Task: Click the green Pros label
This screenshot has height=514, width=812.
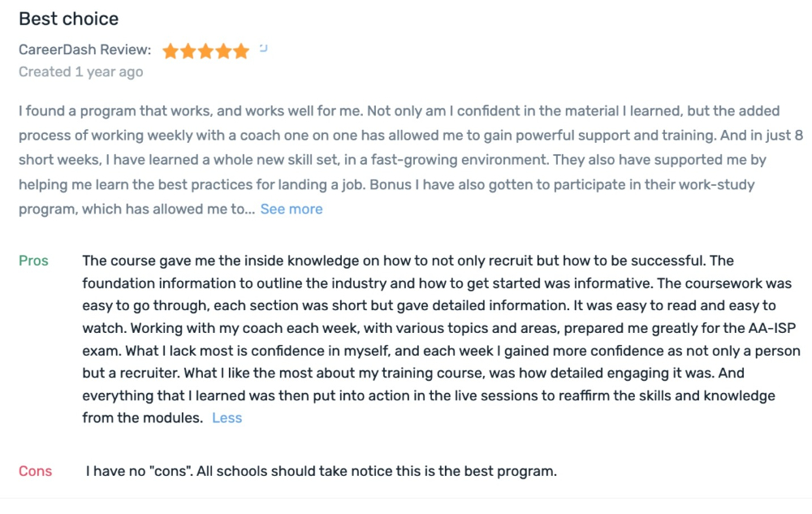Action: click(x=33, y=261)
